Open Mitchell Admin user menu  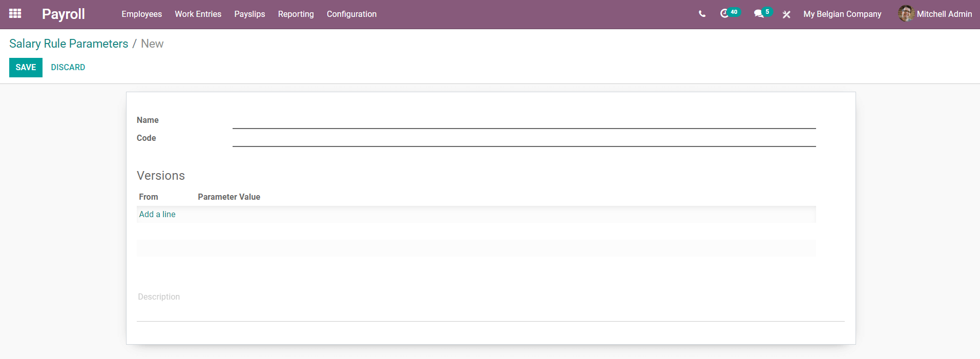click(935, 14)
